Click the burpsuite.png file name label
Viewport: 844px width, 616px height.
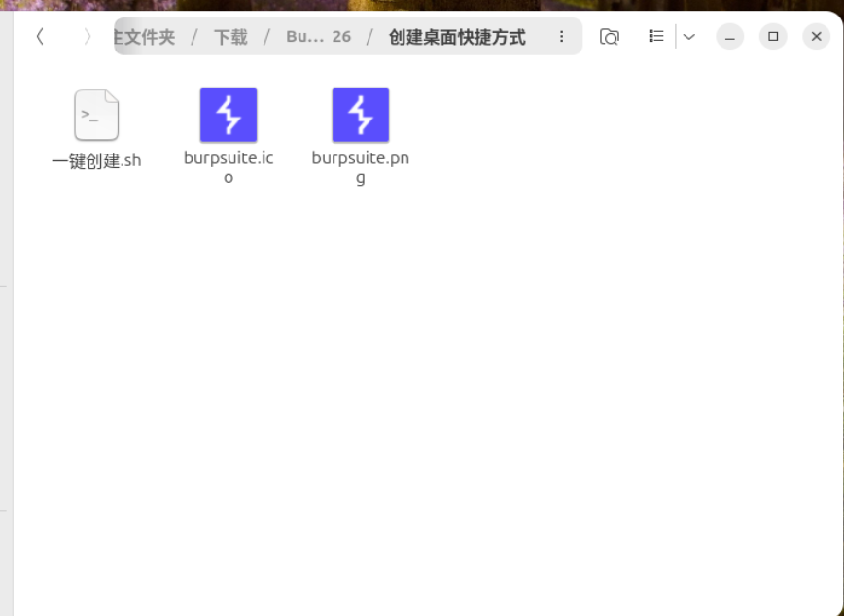(361, 167)
